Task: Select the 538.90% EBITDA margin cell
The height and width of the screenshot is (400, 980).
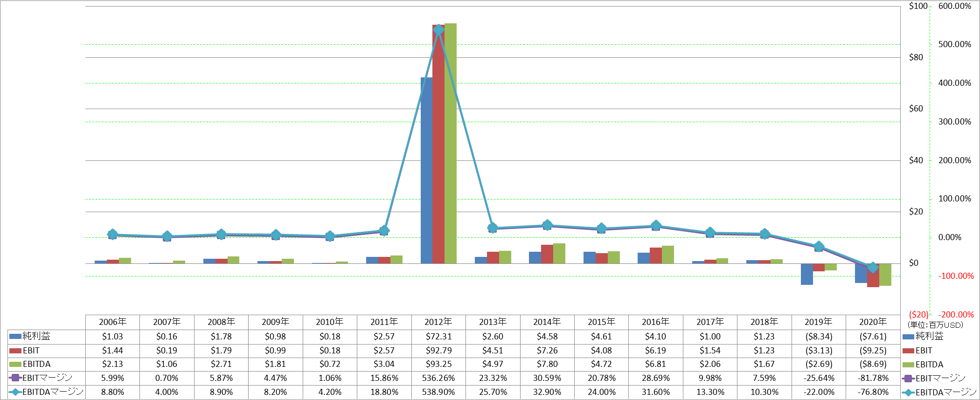Action: point(438,392)
